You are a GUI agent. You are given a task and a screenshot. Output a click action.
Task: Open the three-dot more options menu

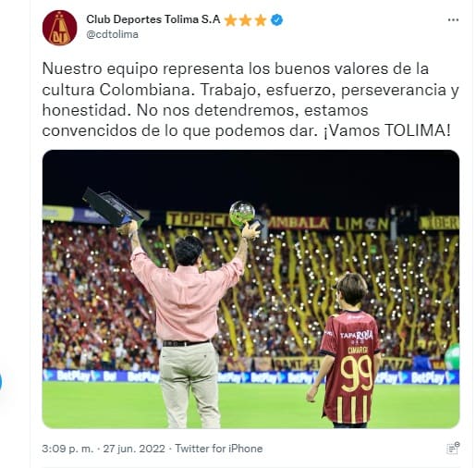pyautogui.click(x=453, y=20)
